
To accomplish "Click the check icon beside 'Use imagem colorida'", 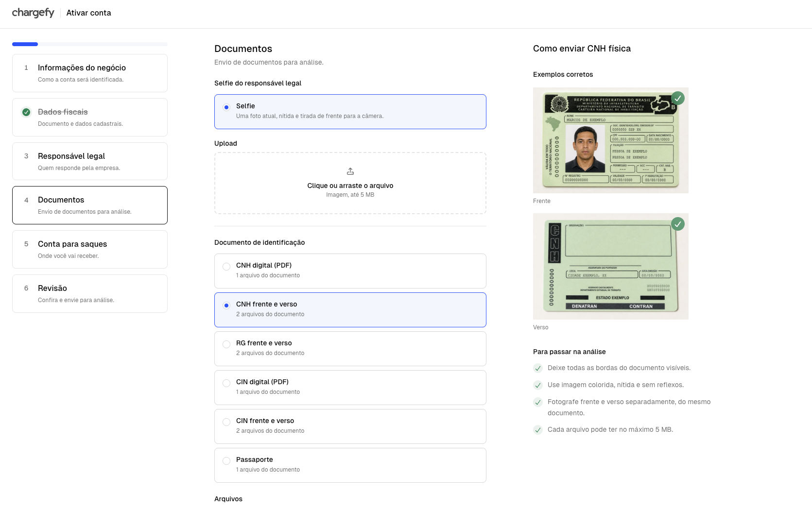I will [x=537, y=385].
